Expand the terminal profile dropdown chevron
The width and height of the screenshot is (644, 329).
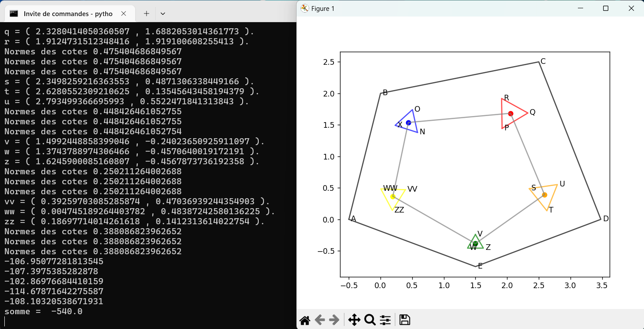pos(163,13)
